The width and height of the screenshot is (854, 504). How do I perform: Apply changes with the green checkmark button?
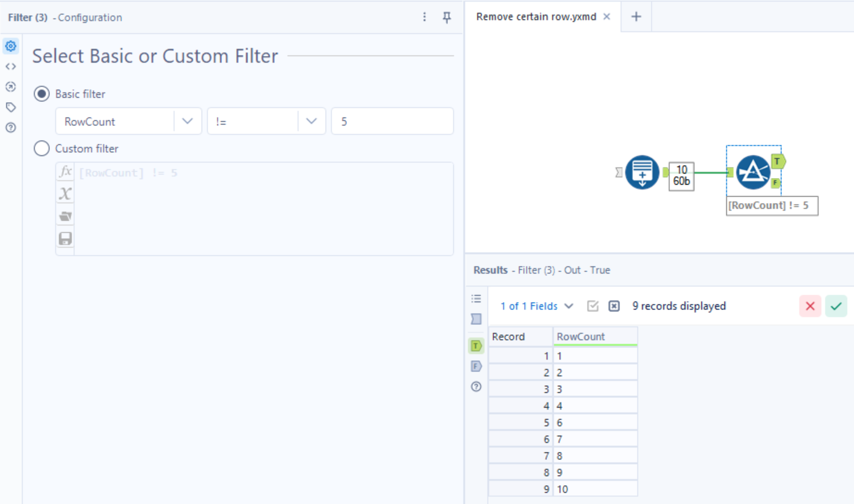click(x=836, y=306)
